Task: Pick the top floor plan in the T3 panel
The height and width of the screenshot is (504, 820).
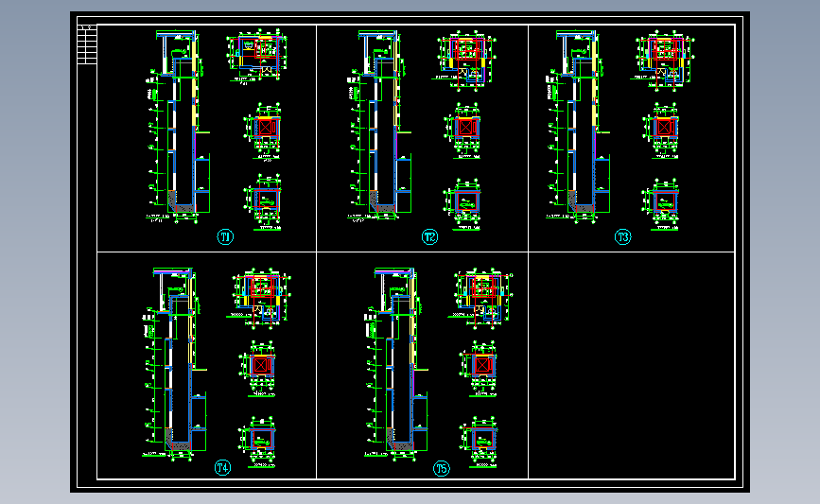Action: click(663, 60)
